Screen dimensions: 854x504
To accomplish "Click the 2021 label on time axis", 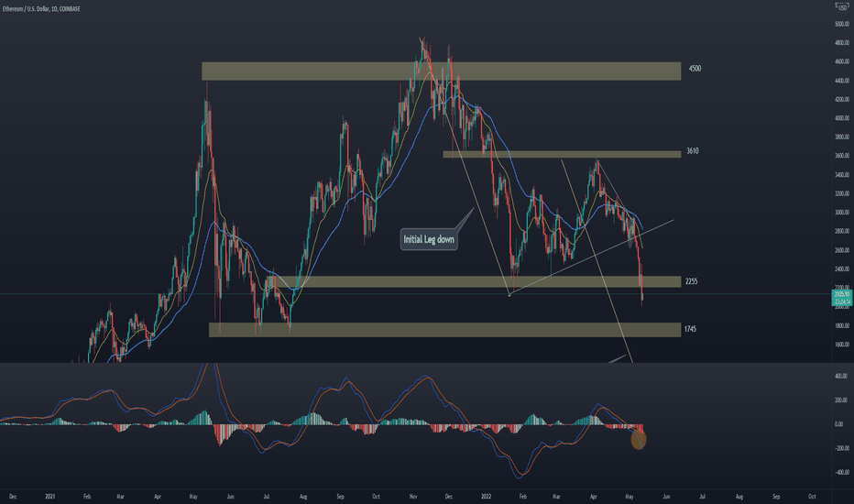I will pos(50,497).
